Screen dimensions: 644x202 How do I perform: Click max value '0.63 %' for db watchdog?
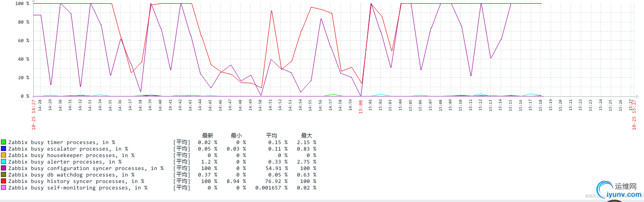pos(306,175)
